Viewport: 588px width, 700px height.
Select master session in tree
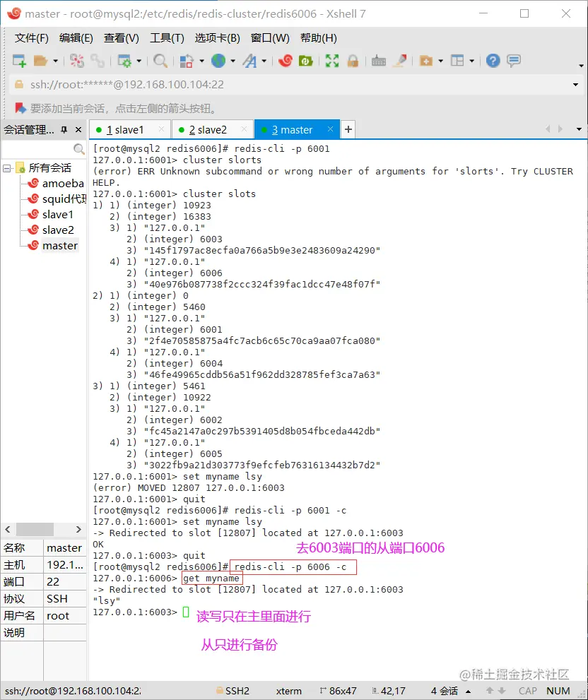[59, 246]
